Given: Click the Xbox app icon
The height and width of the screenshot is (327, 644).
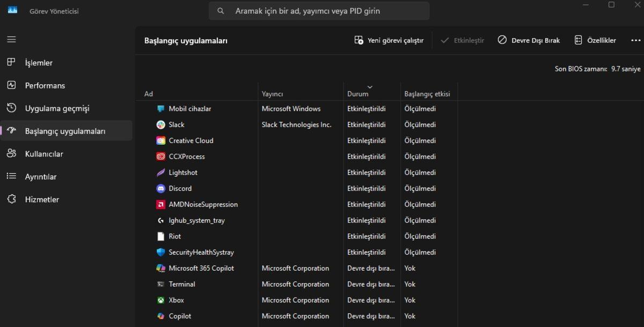Looking at the screenshot, I should click(160, 300).
